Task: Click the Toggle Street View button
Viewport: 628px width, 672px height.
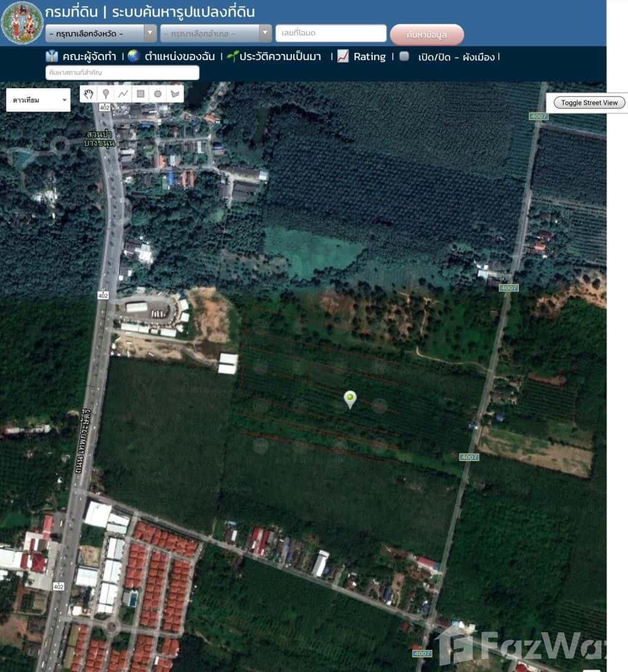Action: pyautogui.click(x=589, y=102)
